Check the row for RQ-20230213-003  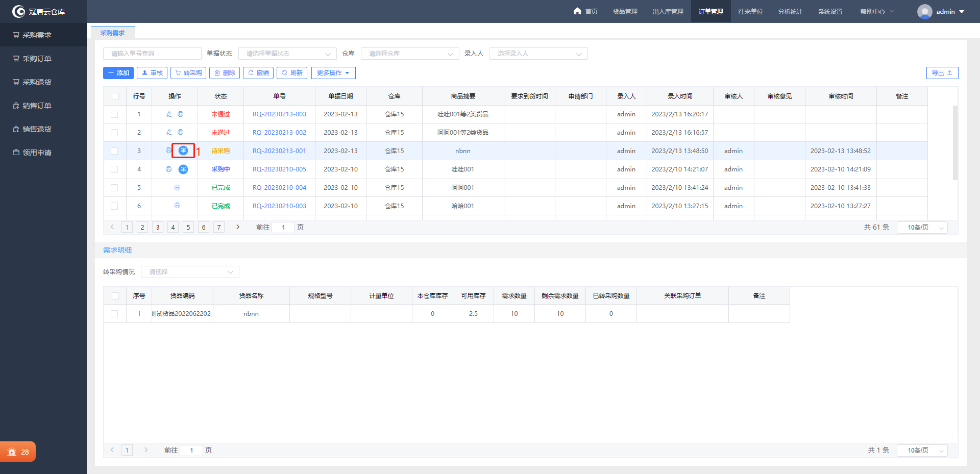pyautogui.click(x=114, y=114)
